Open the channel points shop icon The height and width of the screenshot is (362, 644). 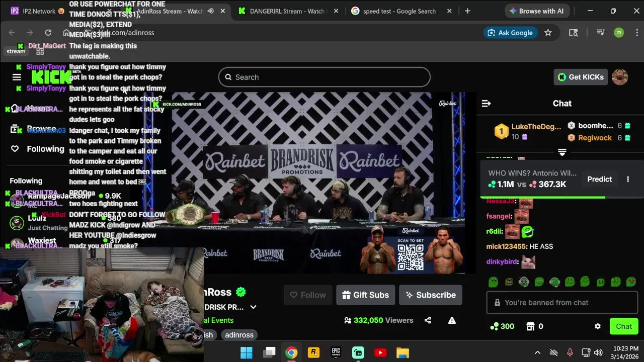(530, 326)
